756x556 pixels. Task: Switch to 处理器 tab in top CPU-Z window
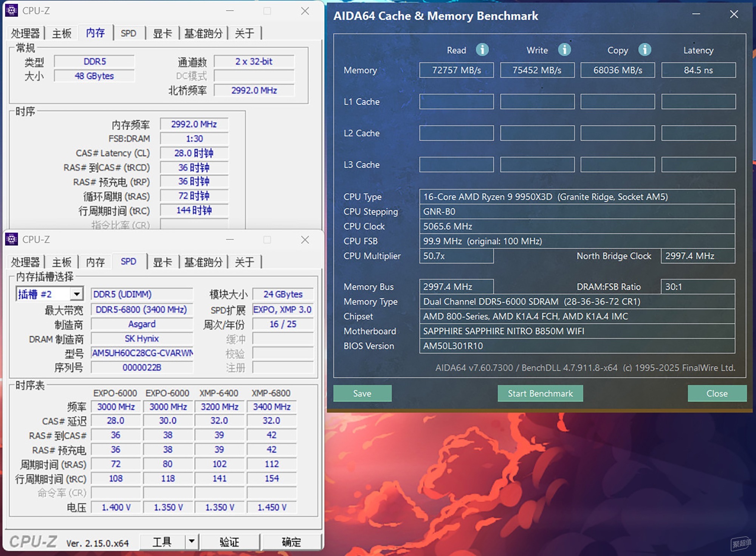point(25,33)
